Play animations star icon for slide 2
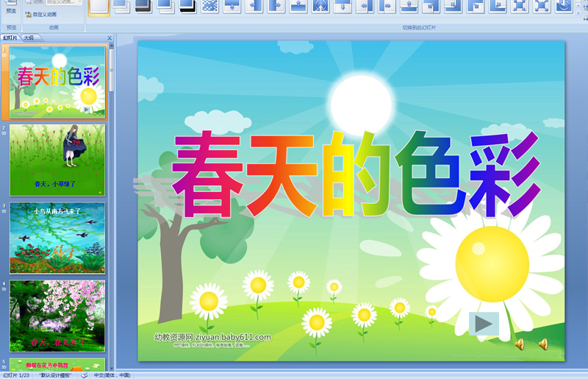 coord(4,133)
